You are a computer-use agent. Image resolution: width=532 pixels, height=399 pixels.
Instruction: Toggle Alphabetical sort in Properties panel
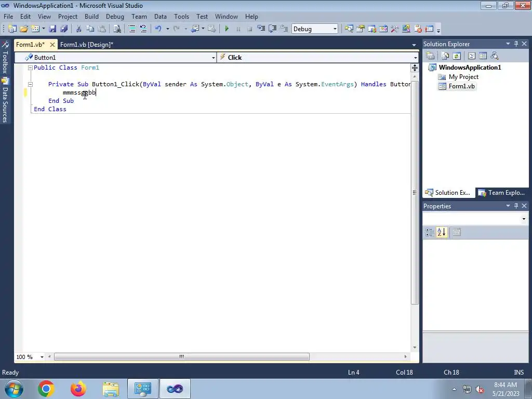pos(442,232)
